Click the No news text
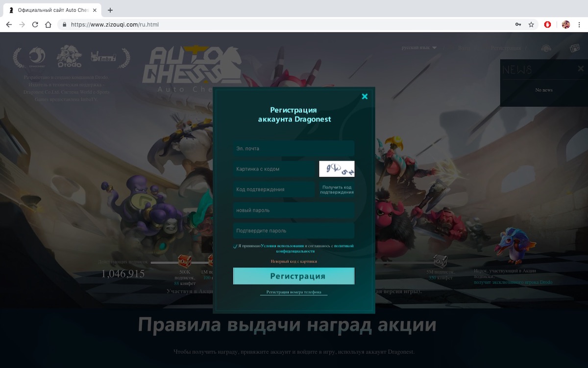The width and height of the screenshot is (588, 368). 544,90
